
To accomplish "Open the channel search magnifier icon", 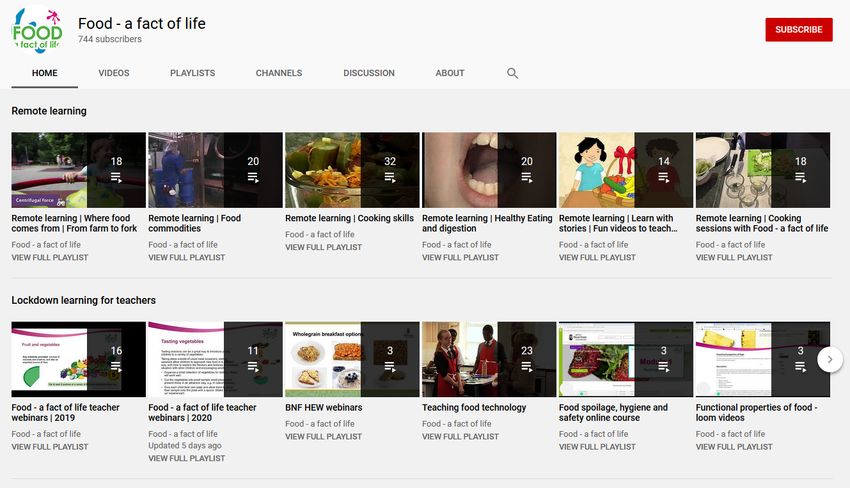I will [x=512, y=73].
